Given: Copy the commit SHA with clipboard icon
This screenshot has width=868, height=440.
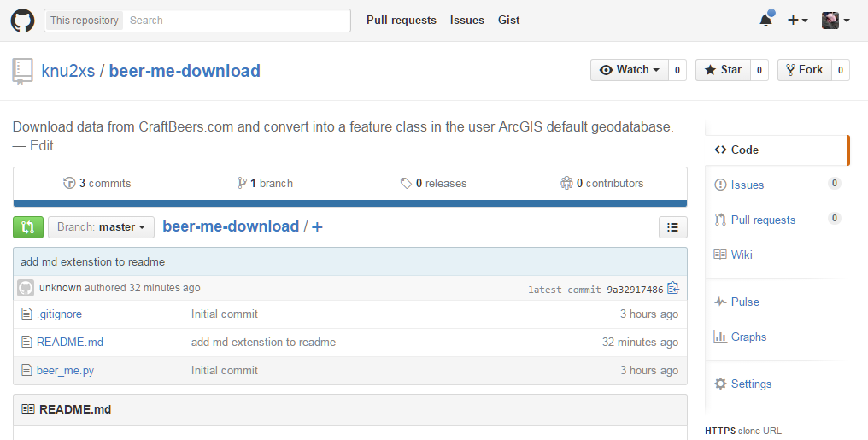Looking at the screenshot, I should (673, 288).
